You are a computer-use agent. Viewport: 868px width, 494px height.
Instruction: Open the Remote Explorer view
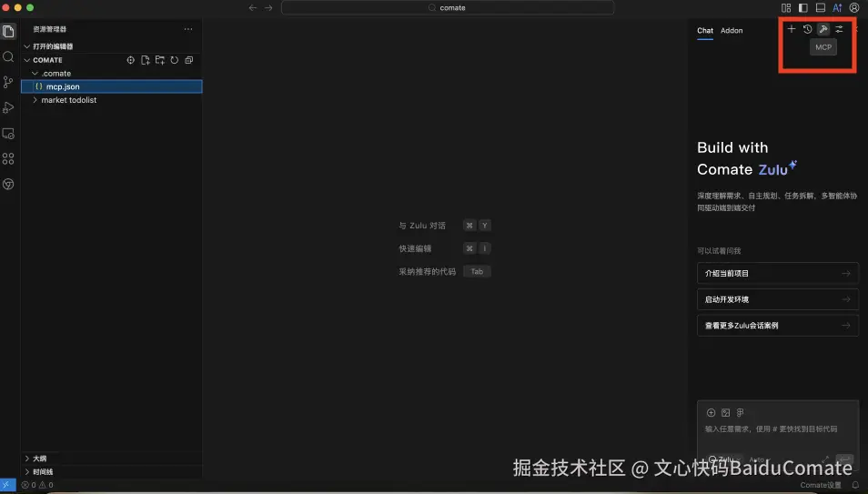pos(8,134)
